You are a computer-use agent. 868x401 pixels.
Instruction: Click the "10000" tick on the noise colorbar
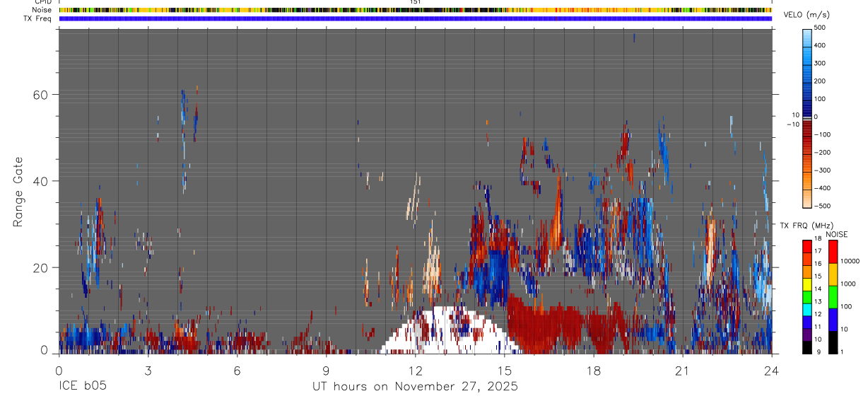(850, 262)
